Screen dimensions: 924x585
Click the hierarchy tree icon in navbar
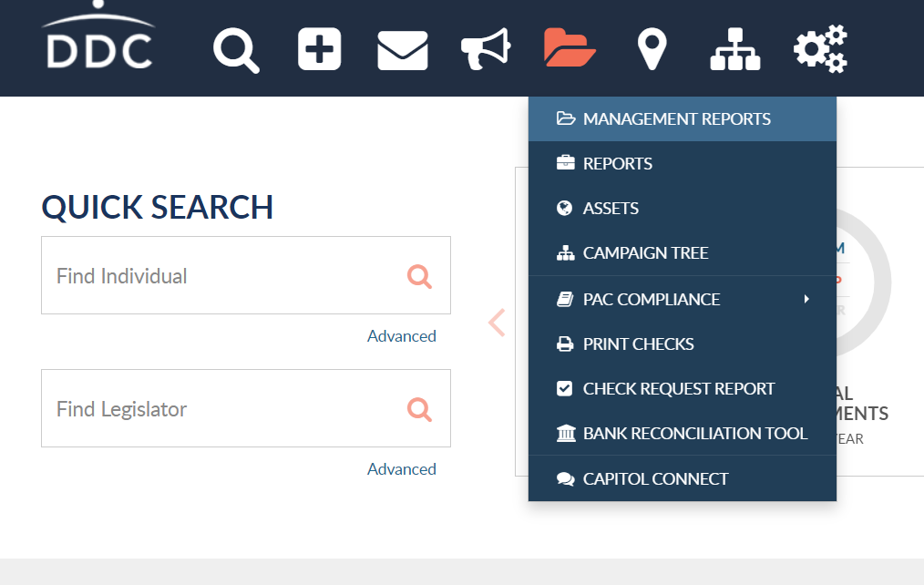tap(735, 49)
